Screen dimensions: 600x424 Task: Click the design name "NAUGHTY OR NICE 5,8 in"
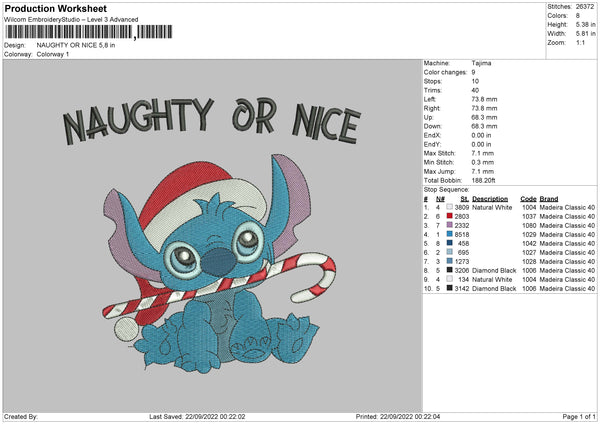(x=76, y=45)
